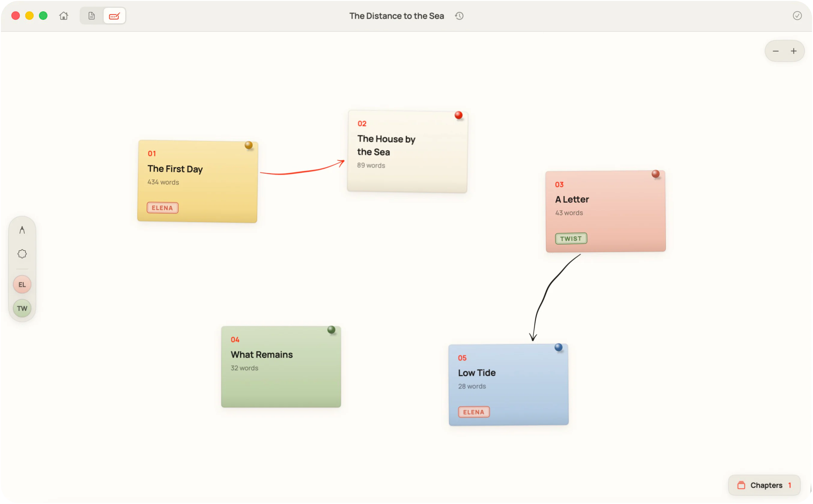
Task: Click the checkmark status icon
Action: [797, 16]
